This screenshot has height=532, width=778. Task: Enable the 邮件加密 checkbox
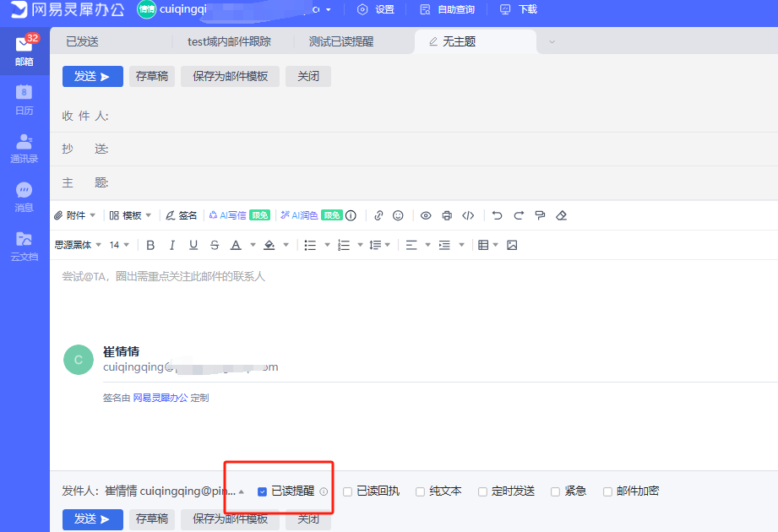click(607, 491)
